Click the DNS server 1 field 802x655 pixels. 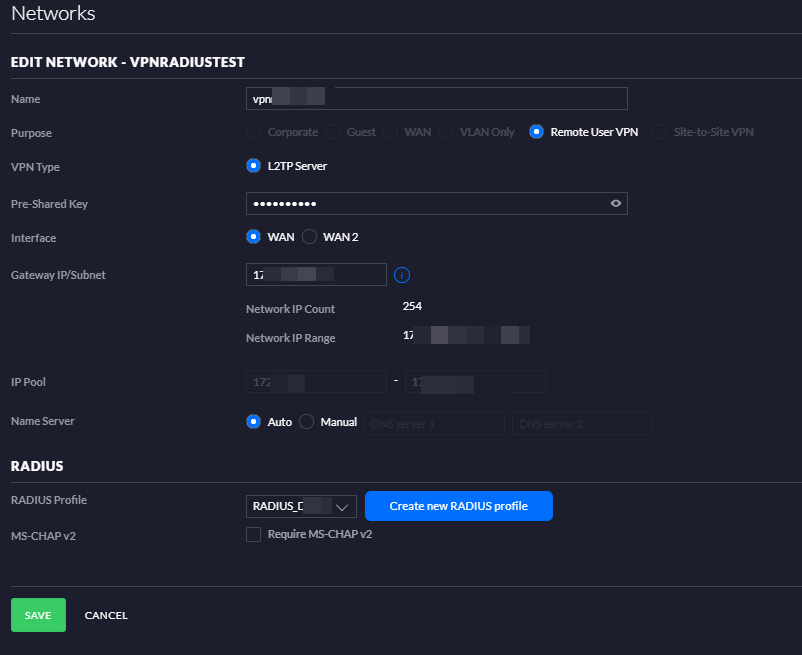click(x=434, y=423)
